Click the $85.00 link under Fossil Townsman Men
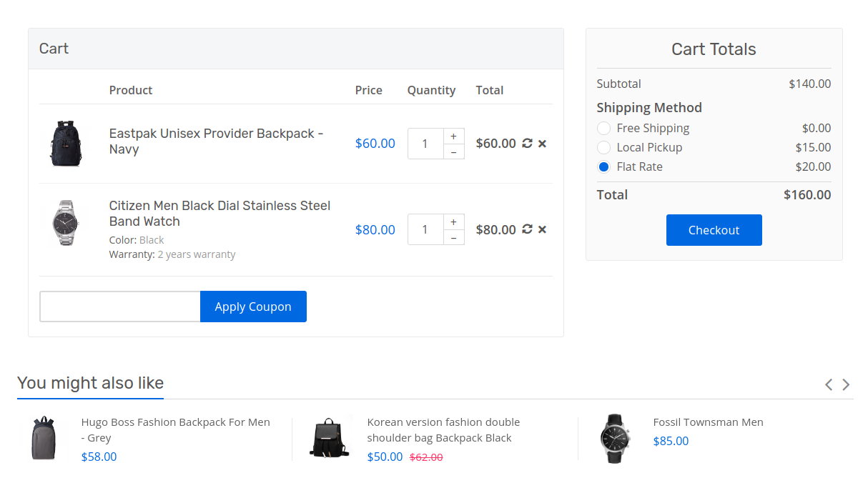 [x=671, y=441]
